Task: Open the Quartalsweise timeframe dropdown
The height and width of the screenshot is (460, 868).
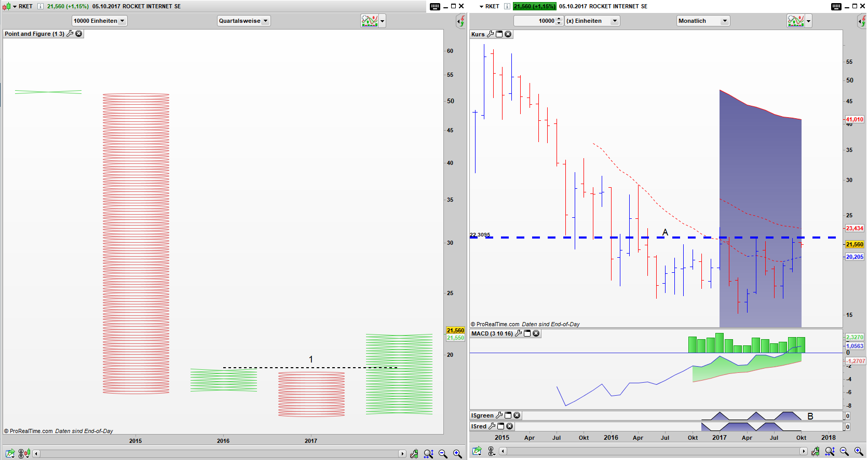Action: (x=243, y=21)
